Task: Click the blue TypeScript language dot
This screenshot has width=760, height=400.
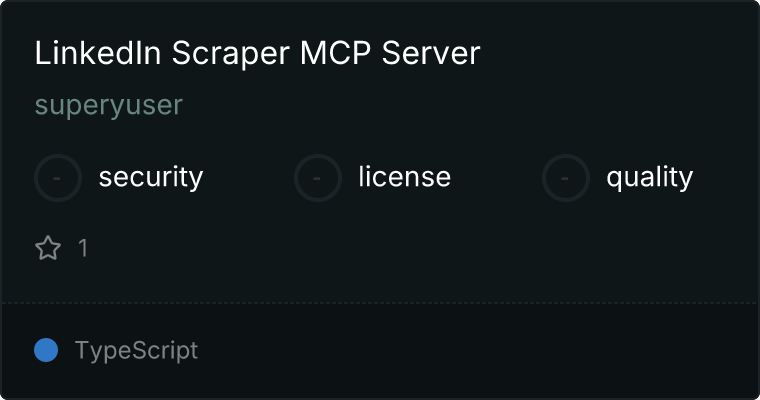Action: (x=46, y=350)
